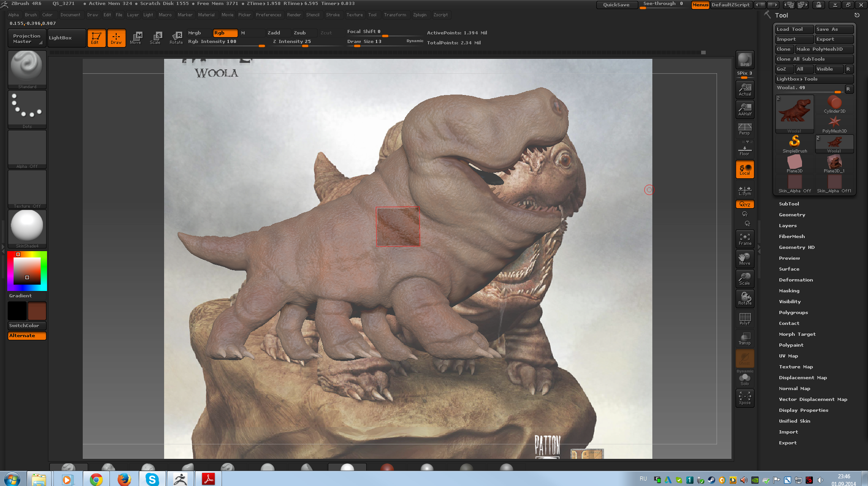This screenshot has width=868, height=486.
Task: Click the Actual size view icon
Action: point(745,89)
